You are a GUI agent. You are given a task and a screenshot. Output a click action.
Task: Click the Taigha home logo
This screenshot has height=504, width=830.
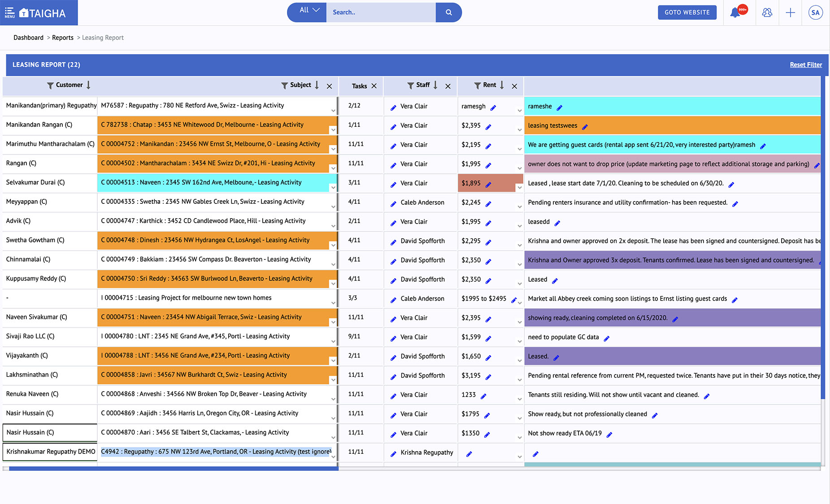point(43,13)
